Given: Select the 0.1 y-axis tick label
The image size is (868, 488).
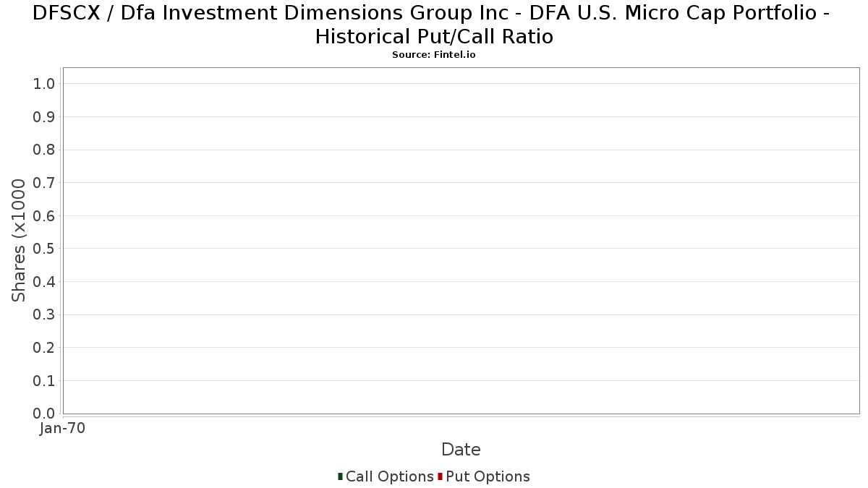Looking at the screenshot, I should pos(44,381).
